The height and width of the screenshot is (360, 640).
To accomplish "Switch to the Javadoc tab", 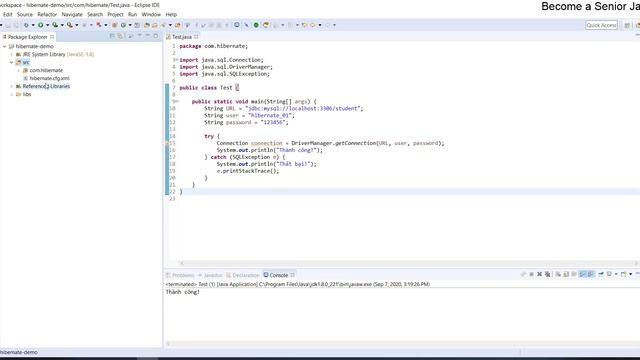I will [210, 275].
